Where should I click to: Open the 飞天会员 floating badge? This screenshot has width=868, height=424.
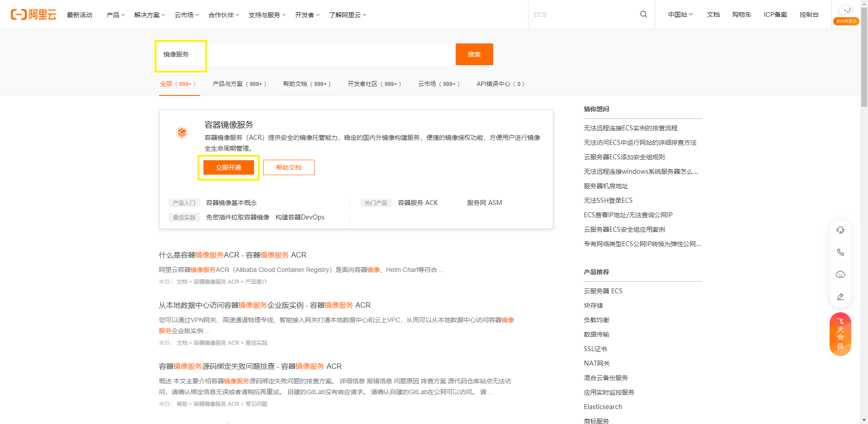point(840,334)
